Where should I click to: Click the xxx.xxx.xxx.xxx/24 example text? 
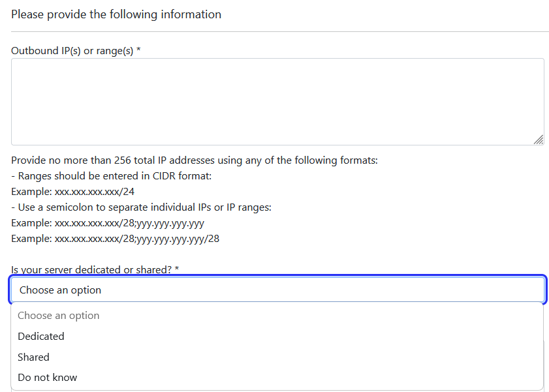coord(95,192)
